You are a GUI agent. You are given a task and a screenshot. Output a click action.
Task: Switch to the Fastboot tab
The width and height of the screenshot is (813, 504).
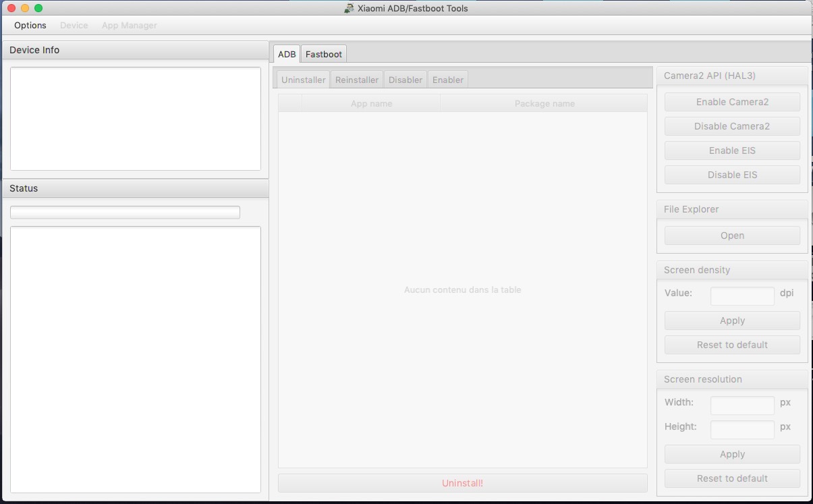tap(324, 54)
